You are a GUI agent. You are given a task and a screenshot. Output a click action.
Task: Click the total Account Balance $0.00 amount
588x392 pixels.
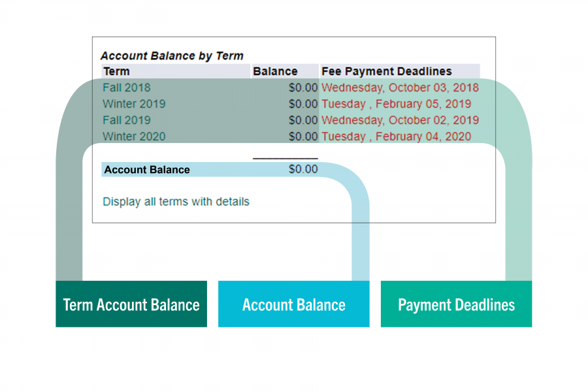[303, 170]
